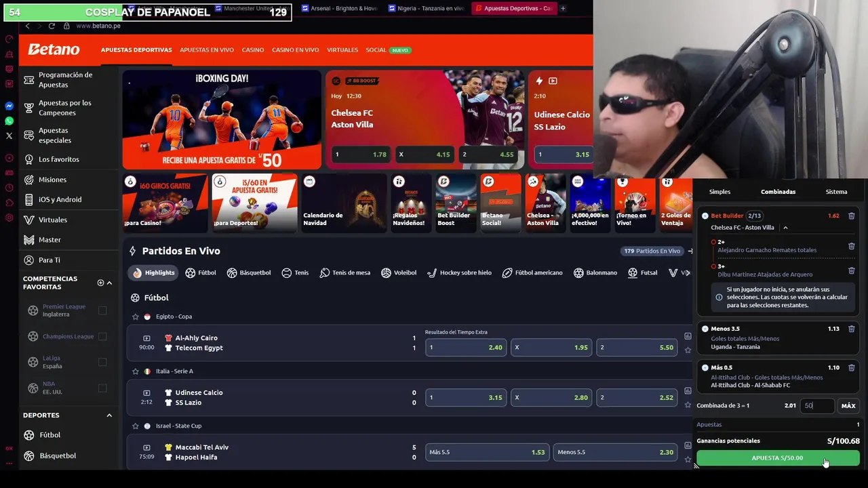Check the Champions League checkbox
868x488 pixels.
pos(102,336)
